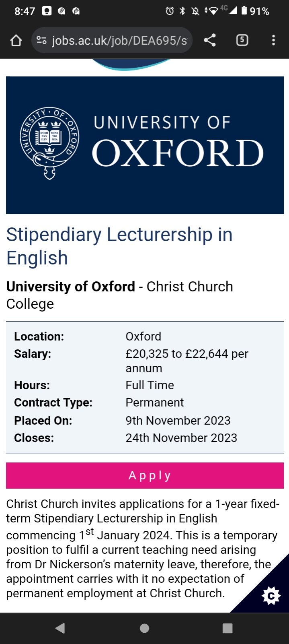Tap the University of Oxford banner image

click(x=145, y=145)
